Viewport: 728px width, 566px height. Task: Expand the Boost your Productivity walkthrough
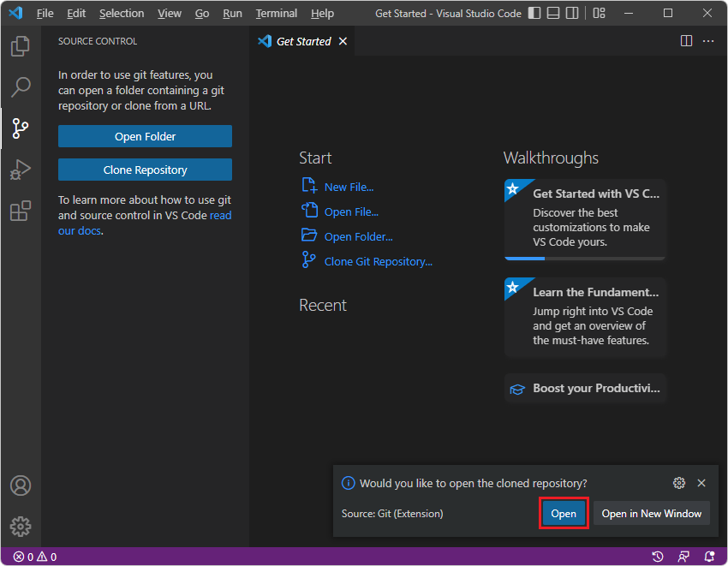coord(586,388)
